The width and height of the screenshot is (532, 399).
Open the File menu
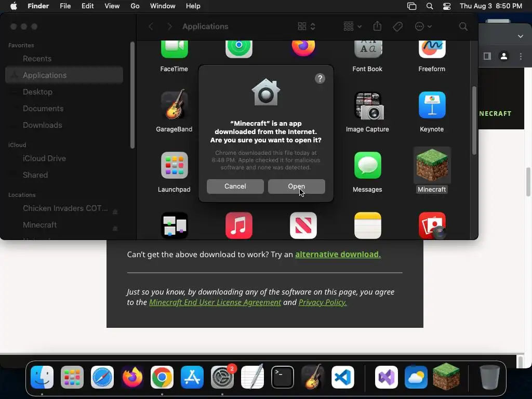[65, 6]
